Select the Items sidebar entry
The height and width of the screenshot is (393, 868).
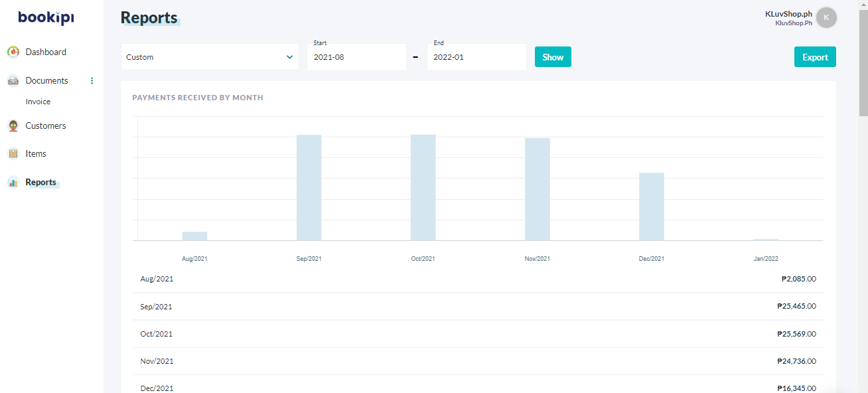point(36,153)
